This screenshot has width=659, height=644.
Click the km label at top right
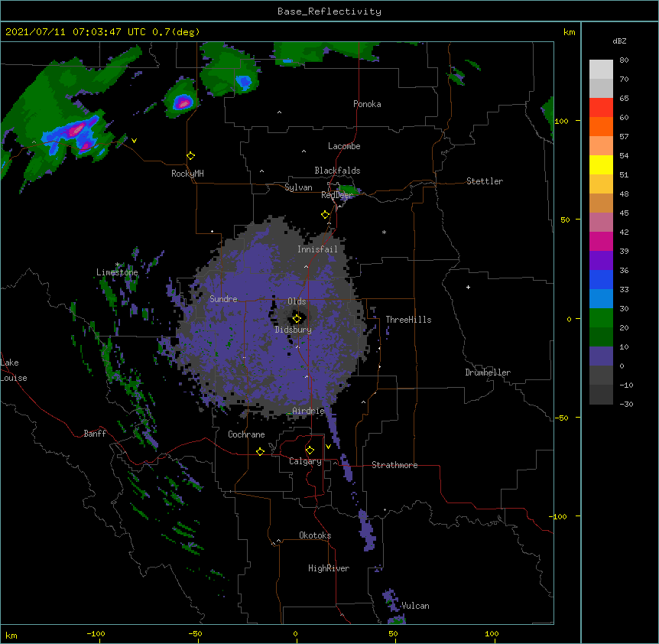coord(569,32)
